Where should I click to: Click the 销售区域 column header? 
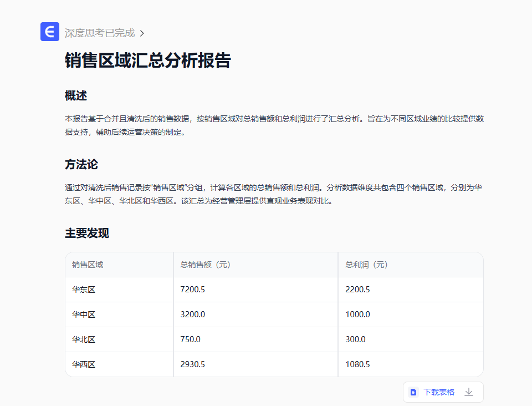pyautogui.click(x=88, y=265)
